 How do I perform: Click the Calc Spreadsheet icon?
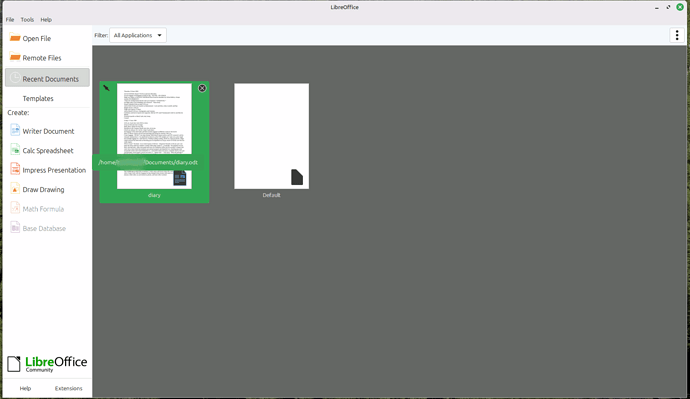[15, 150]
